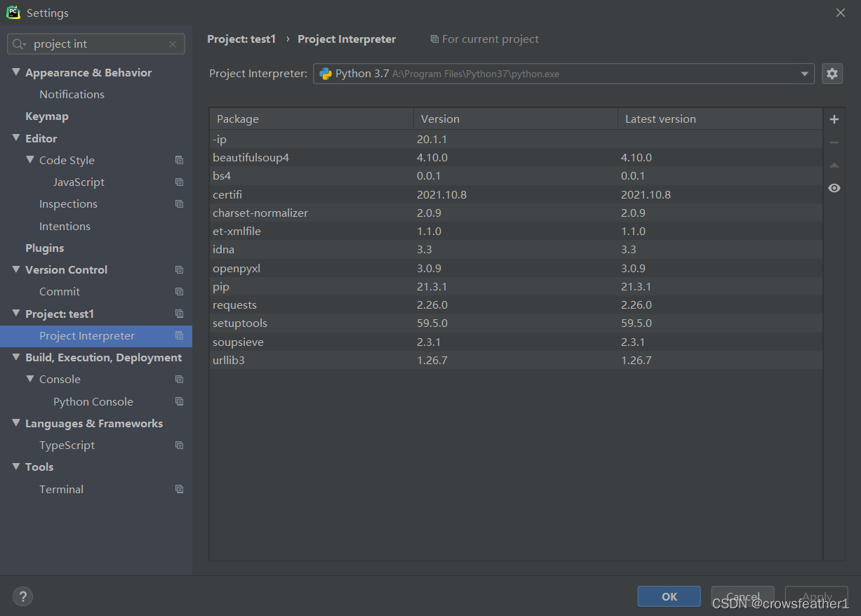Screen dimensions: 861x616
Task: Select the setuptools package row
Action: 516,323
